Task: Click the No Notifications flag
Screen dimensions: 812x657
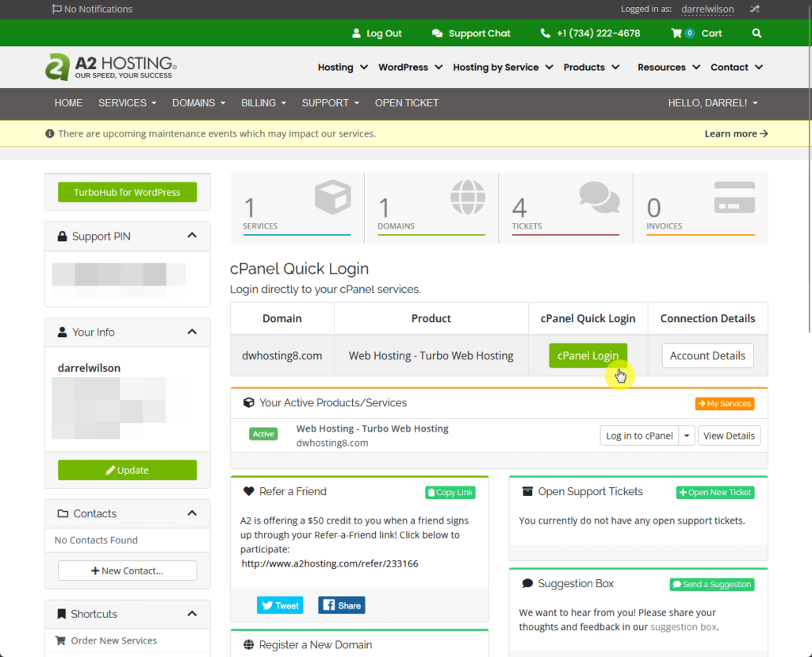Action: 92,9
